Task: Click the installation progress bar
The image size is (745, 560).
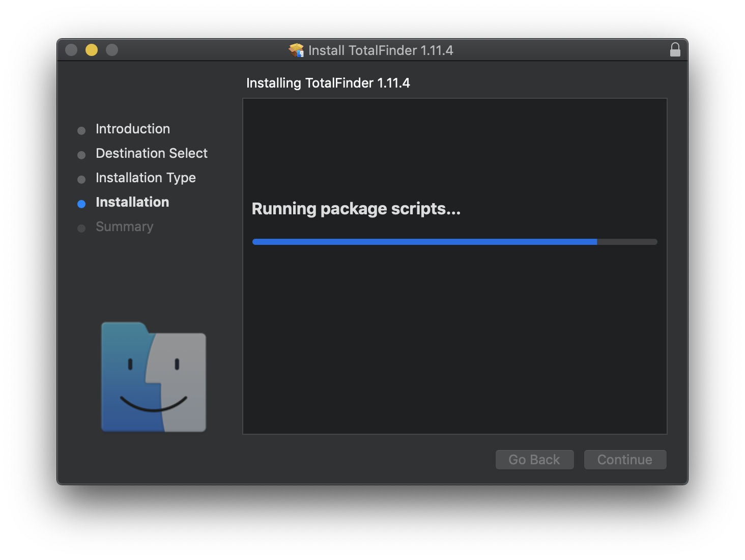Action: (454, 242)
